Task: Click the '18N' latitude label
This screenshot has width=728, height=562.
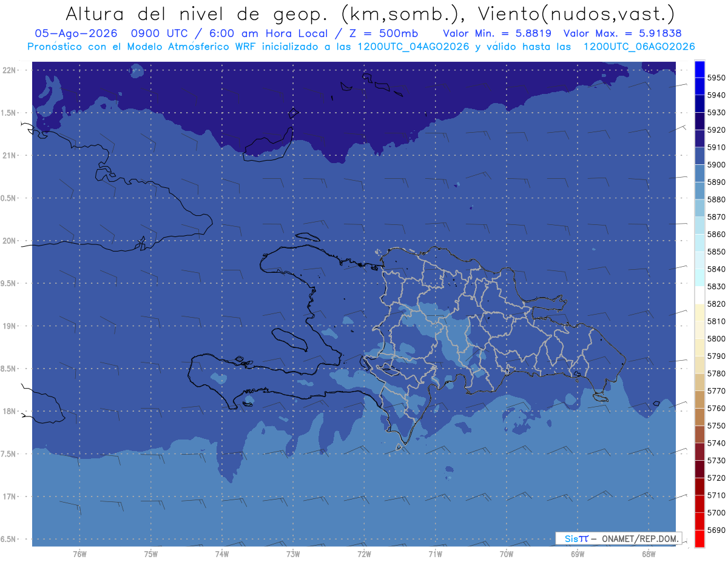Action: (10, 412)
